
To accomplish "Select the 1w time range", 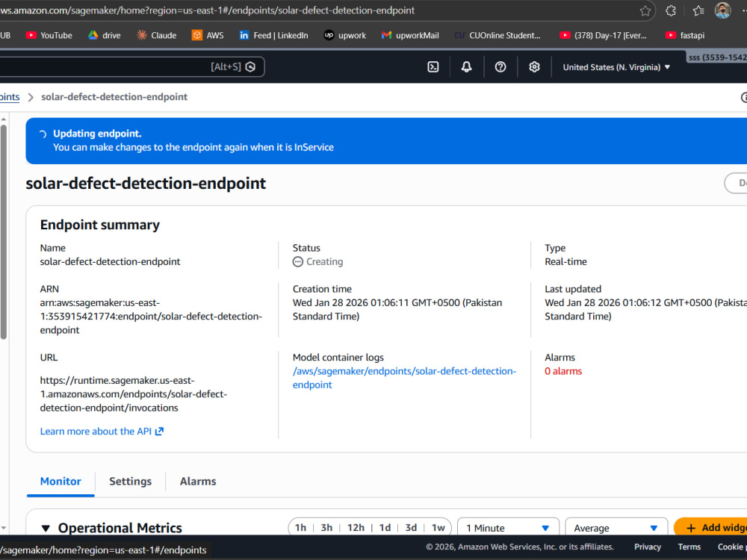I will pyautogui.click(x=438, y=528).
